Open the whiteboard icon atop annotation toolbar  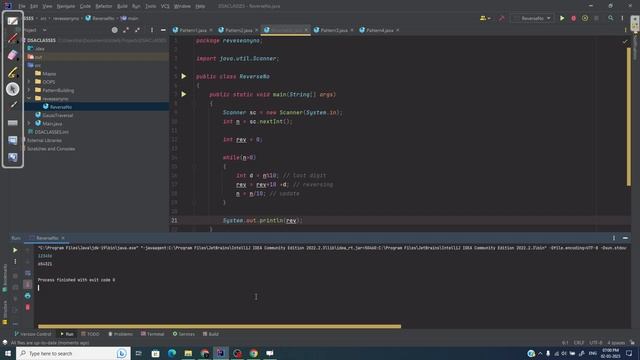click(13, 21)
